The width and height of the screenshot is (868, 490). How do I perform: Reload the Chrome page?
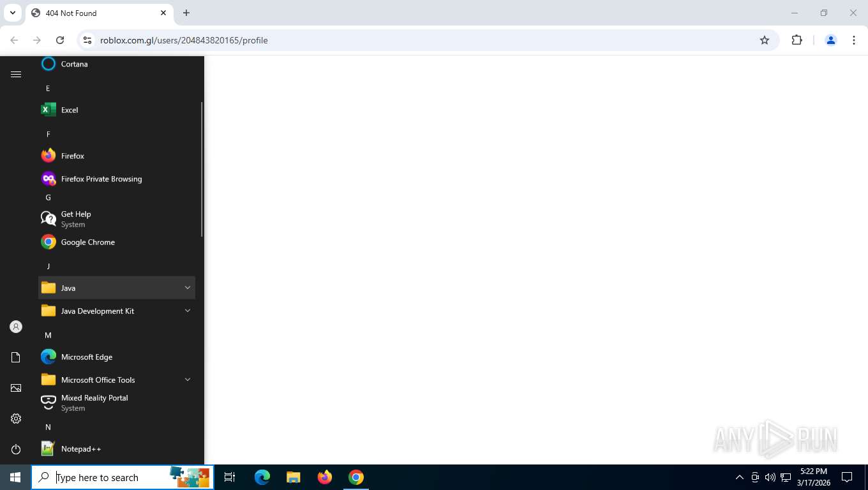click(x=60, y=40)
